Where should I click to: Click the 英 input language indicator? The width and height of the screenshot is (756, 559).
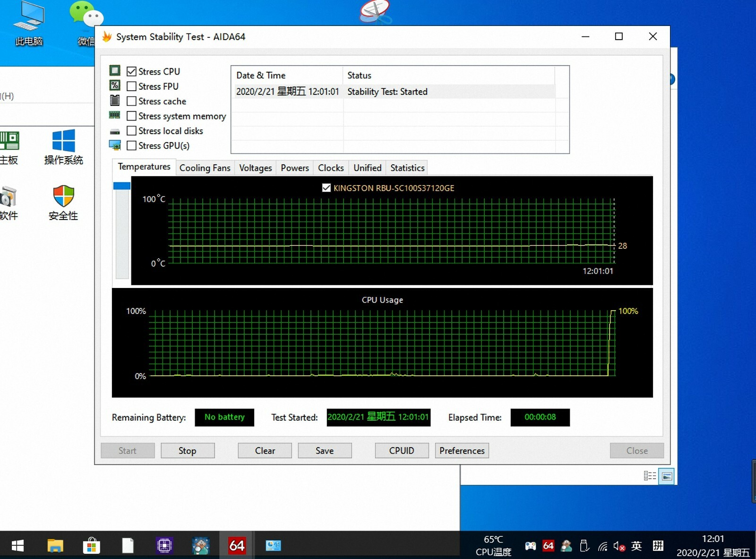[636, 546]
